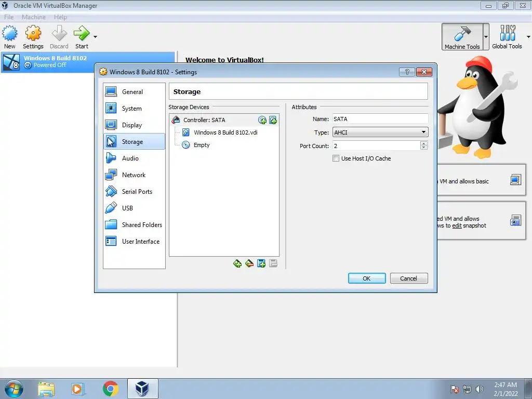Open the Display settings category

click(134, 125)
